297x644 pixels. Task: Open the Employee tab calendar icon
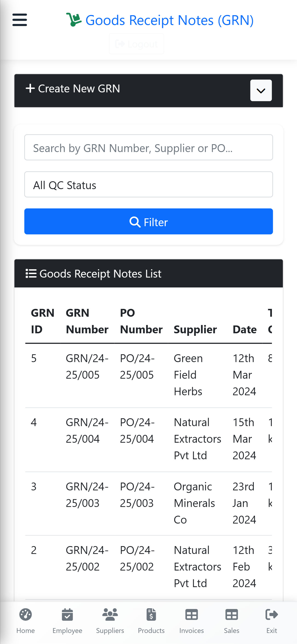click(x=67, y=615)
